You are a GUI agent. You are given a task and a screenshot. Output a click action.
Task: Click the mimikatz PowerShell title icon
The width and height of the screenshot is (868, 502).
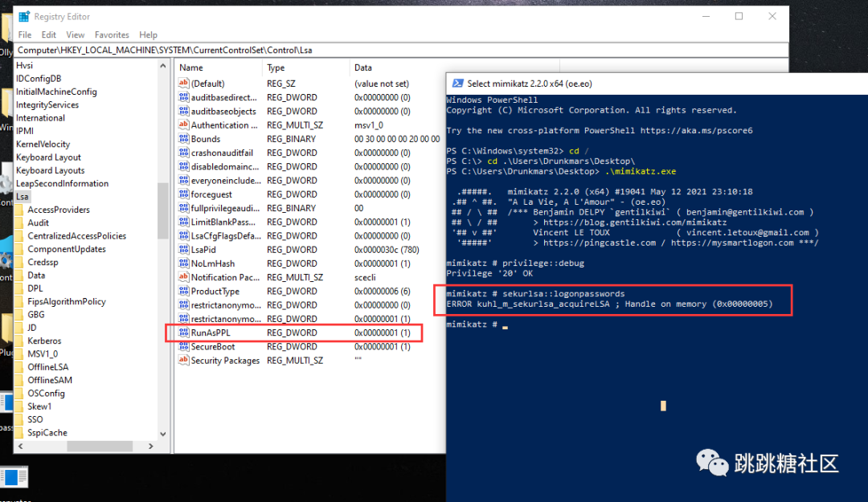pos(458,83)
